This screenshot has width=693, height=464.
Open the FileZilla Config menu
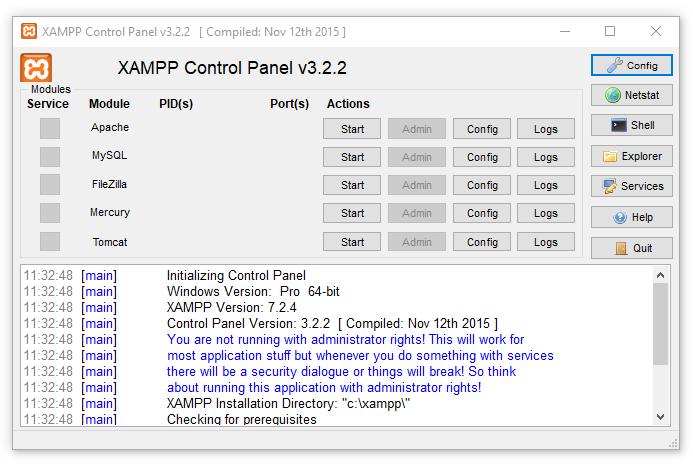(x=482, y=185)
